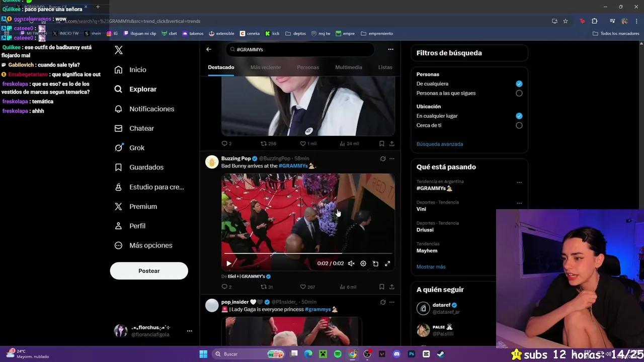Switch to Destacado tab
644x362 pixels.
tap(221, 67)
